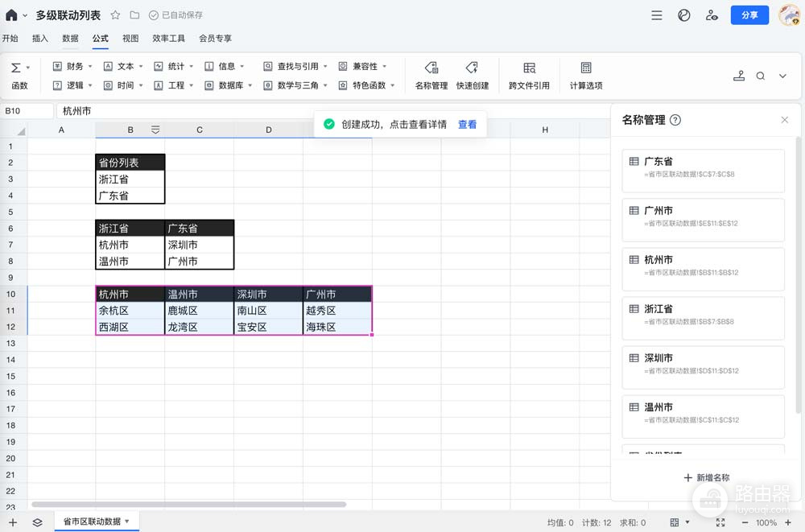
Task: Expand the 查找与引用 functions dropdown
Action: point(295,66)
